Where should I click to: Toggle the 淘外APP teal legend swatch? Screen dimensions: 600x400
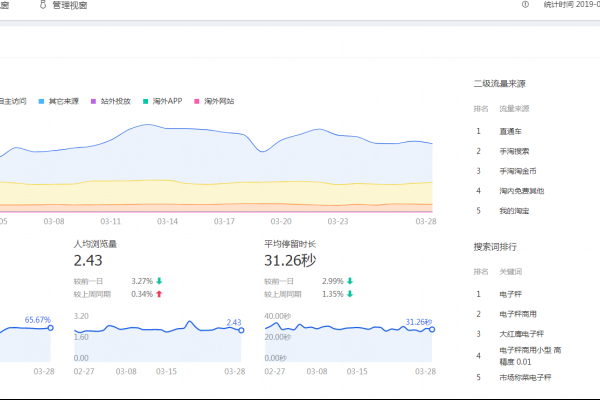pos(145,101)
